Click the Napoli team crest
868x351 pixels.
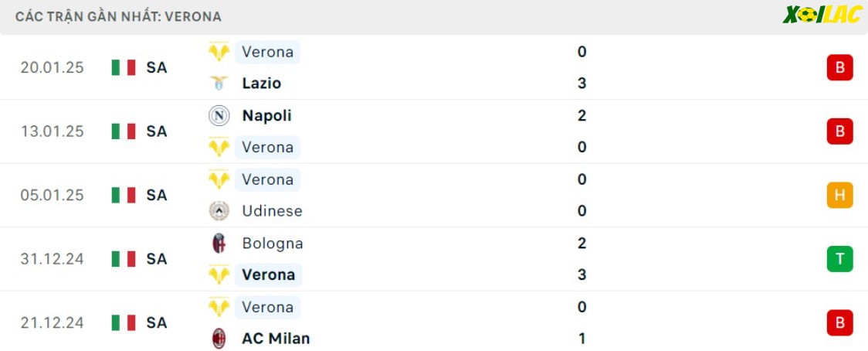click(219, 116)
